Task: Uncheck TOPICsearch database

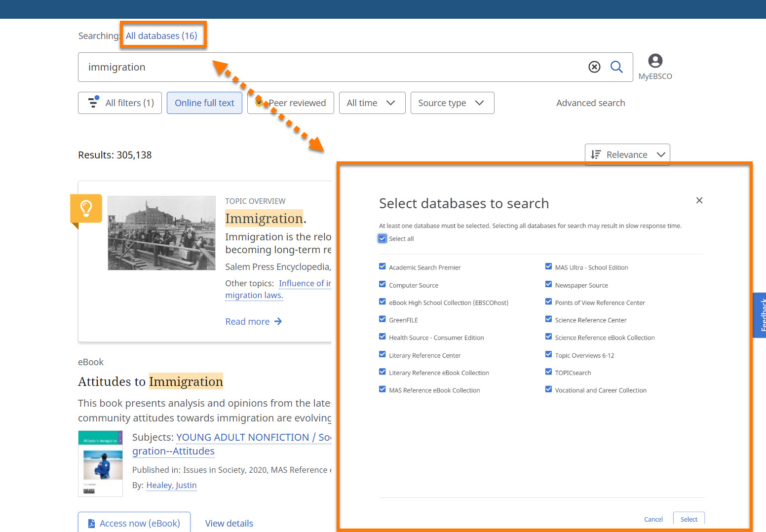Action: click(548, 372)
